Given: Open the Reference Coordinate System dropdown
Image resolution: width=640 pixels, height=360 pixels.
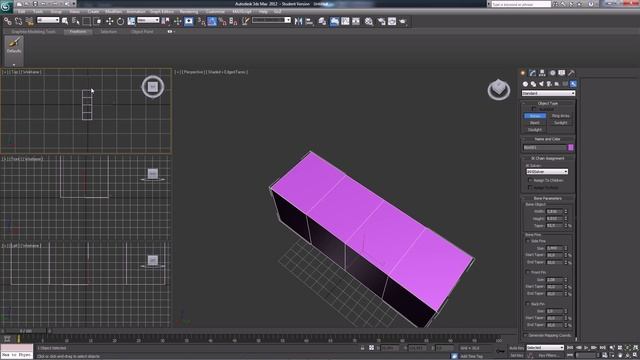Looking at the screenshot, I should point(148,20).
